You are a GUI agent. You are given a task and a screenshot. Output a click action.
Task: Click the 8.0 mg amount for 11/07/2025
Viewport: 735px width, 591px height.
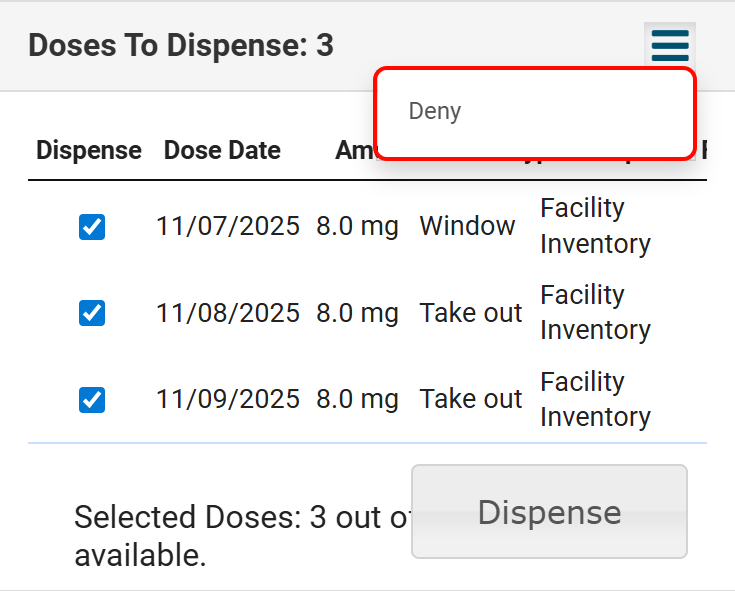357,226
